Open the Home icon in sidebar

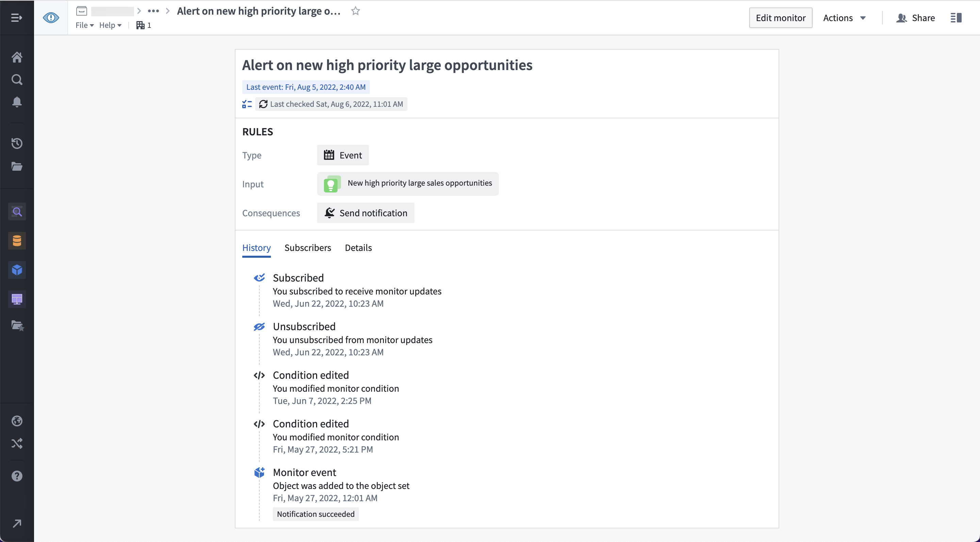(17, 57)
